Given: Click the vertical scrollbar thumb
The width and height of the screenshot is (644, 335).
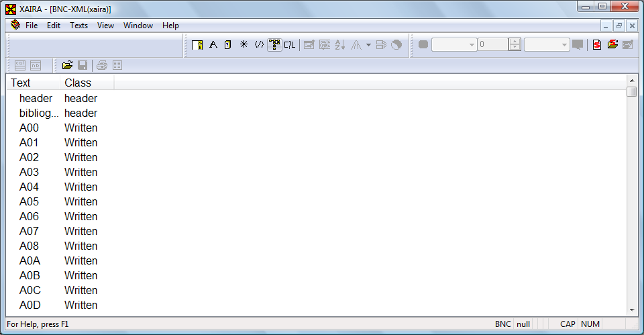Looking at the screenshot, I should click(632, 91).
